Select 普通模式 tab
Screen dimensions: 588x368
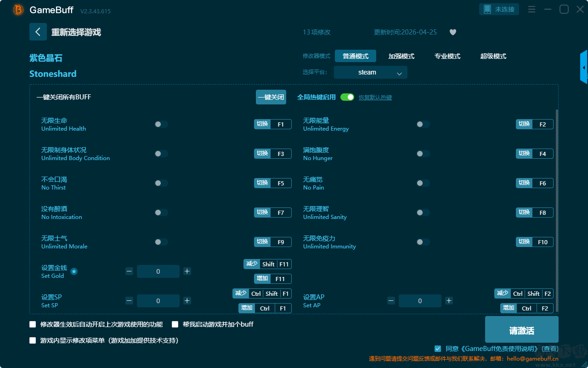point(356,56)
